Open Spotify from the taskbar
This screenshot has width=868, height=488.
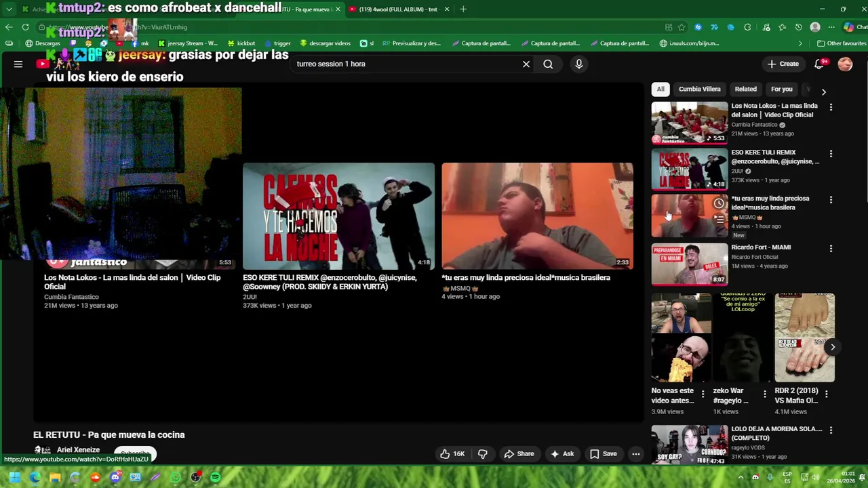pyautogui.click(x=216, y=478)
